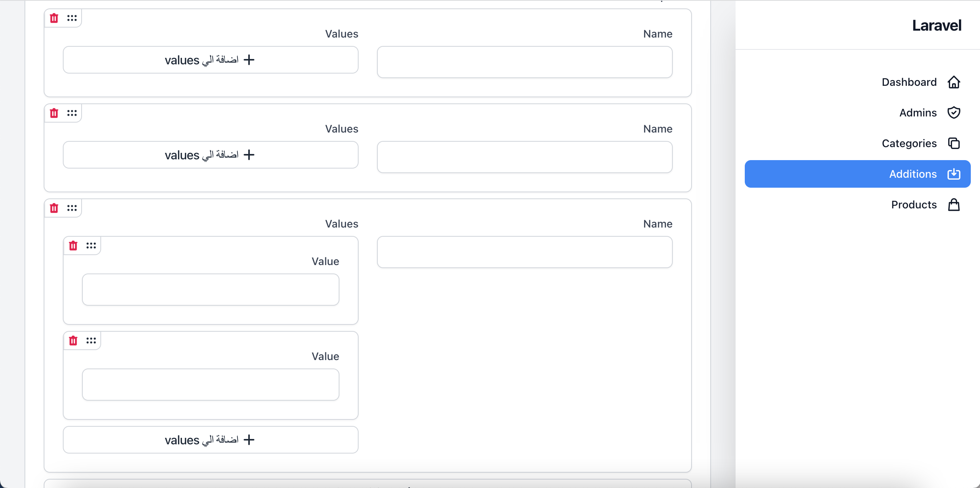The width and height of the screenshot is (980, 488).
Task: Click the Name field of the first card
Action: [x=524, y=62]
